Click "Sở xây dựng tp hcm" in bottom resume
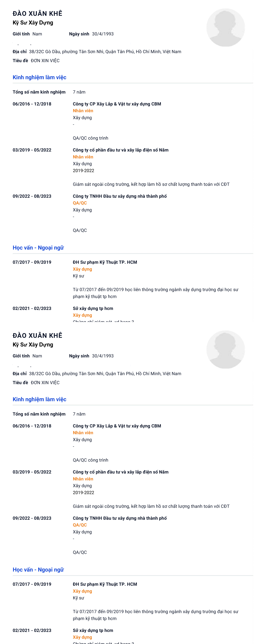Viewport: 266px width, 644px height. pyautogui.click(x=93, y=630)
